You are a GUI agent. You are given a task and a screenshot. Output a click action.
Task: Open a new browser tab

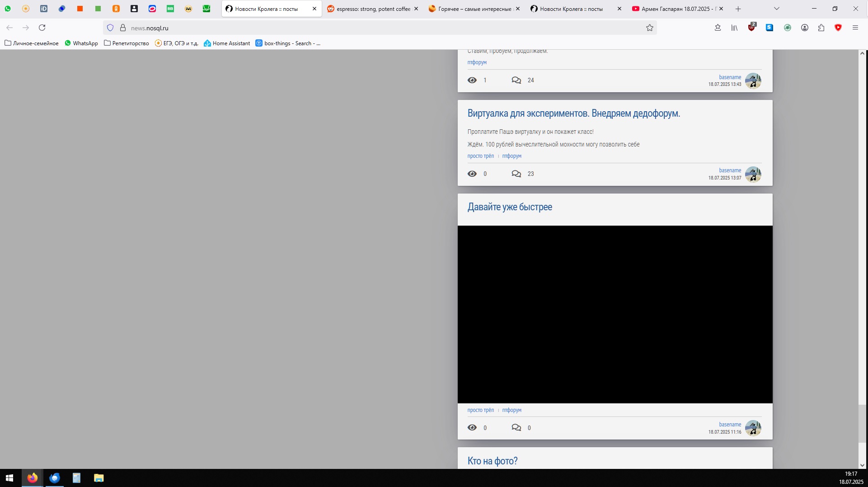tap(738, 9)
